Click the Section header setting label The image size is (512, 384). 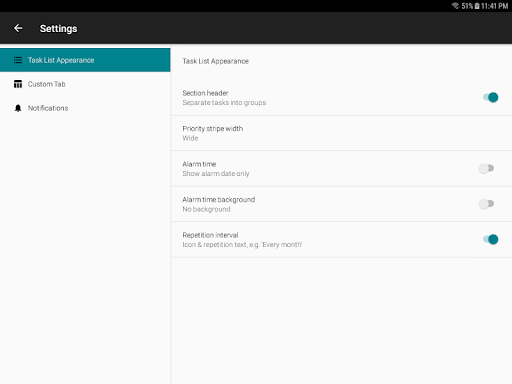pyautogui.click(x=205, y=93)
